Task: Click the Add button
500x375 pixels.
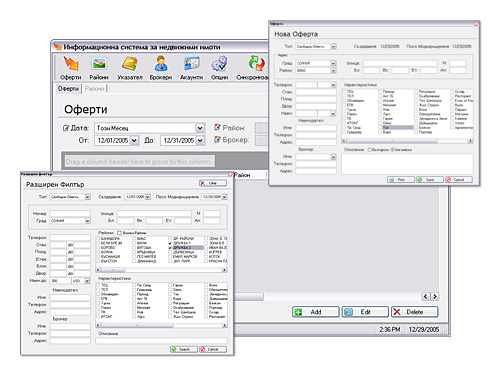Action: [316, 312]
